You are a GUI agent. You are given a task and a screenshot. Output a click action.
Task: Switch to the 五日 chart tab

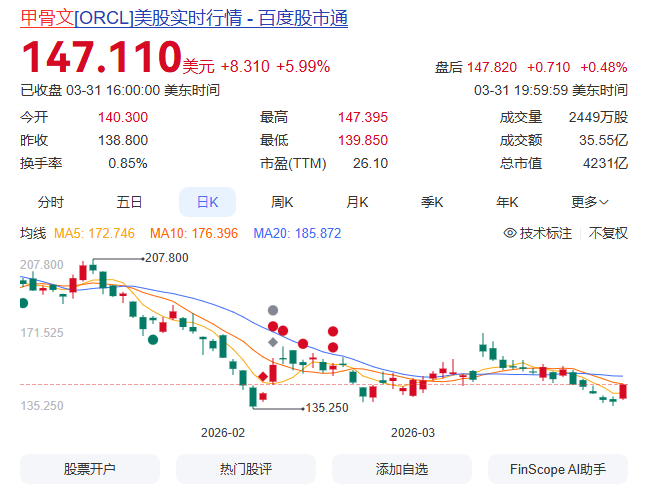(129, 202)
